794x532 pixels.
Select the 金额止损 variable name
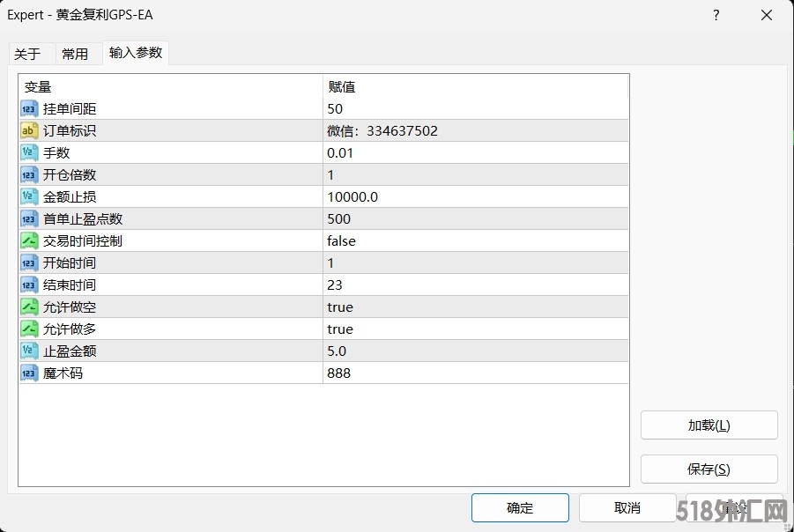click(x=70, y=197)
